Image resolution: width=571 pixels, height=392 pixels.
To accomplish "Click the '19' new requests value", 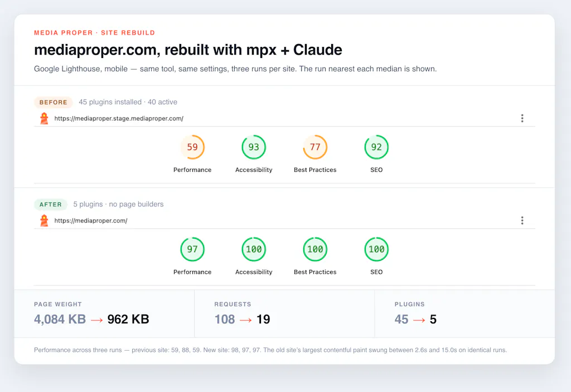I will 263,319.
